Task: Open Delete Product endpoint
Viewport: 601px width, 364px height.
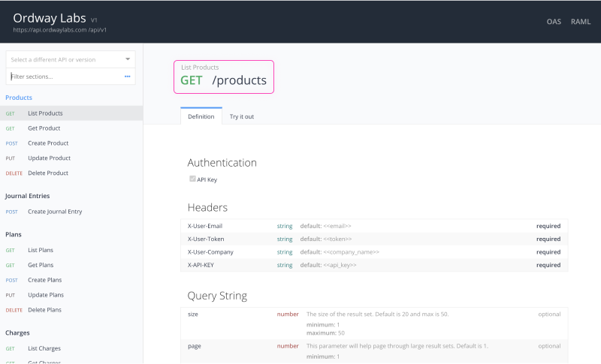Action: (47, 173)
